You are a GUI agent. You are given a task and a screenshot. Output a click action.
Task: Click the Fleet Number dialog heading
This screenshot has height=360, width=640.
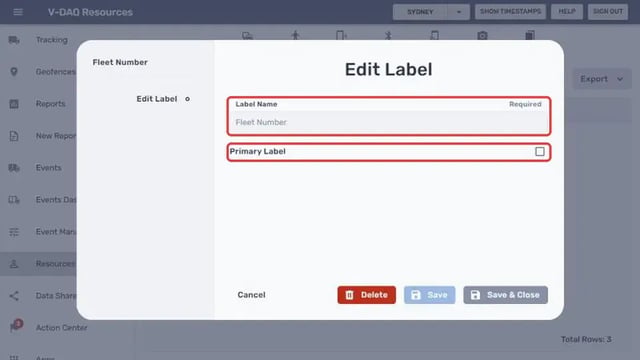[120, 62]
